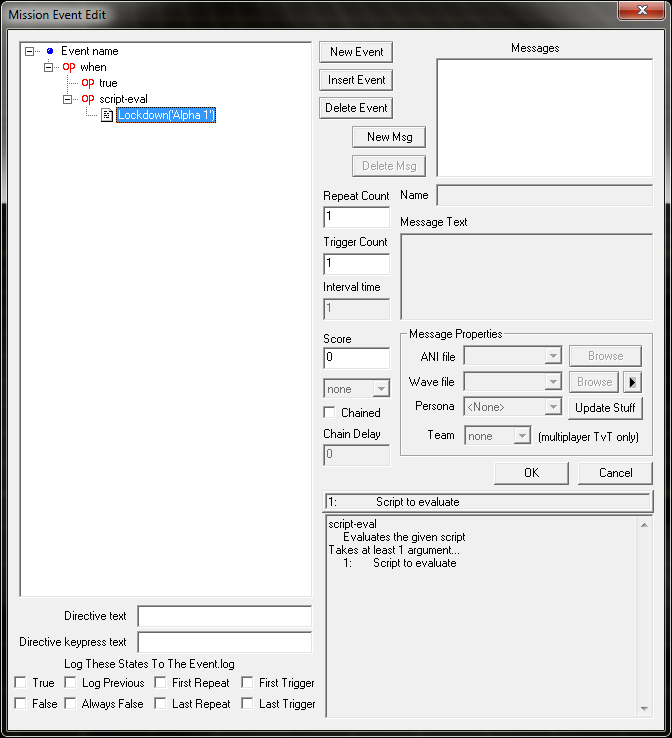Viewport: 672px width, 738px height.
Task: Click the 'op' icon next to true
Action: [88, 83]
